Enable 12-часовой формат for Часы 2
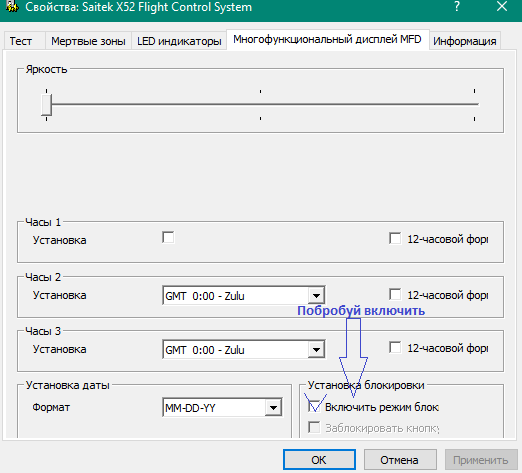The height and width of the screenshot is (473, 522). (x=395, y=294)
